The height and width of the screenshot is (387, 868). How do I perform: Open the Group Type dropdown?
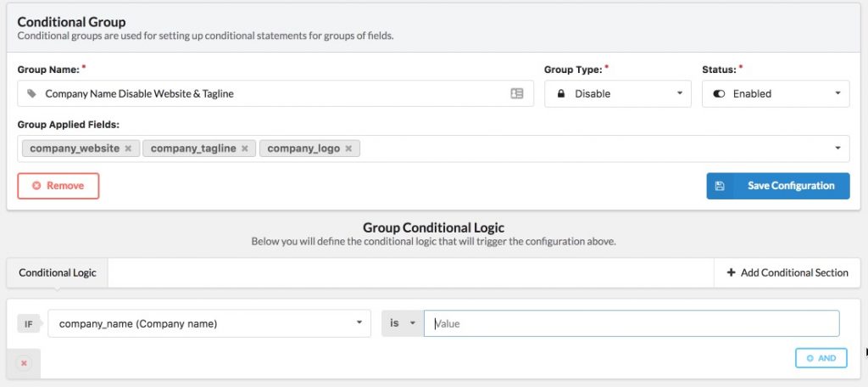pyautogui.click(x=618, y=93)
